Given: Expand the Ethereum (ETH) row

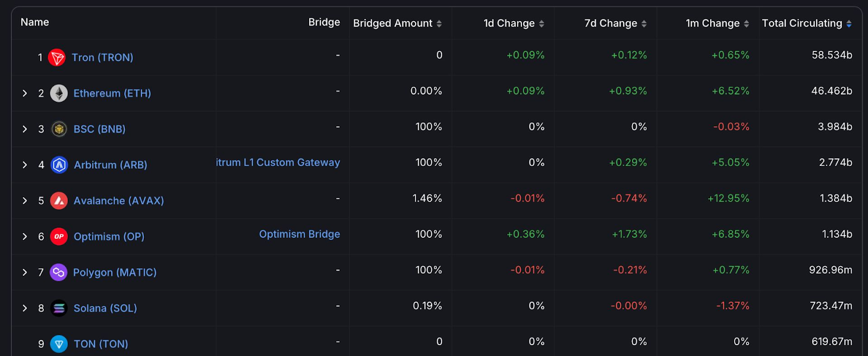Looking at the screenshot, I should click(25, 93).
